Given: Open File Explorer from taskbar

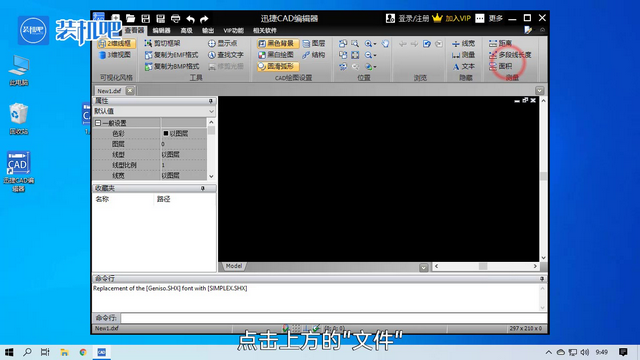Looking at the screenshot, I should coord(64,352).
